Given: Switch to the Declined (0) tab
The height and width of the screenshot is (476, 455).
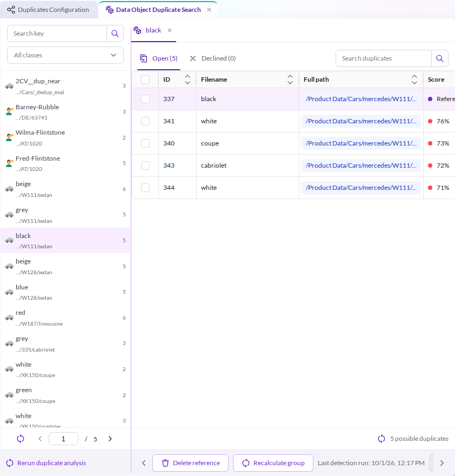Looking at the screenshot, I should click(212, 58).
